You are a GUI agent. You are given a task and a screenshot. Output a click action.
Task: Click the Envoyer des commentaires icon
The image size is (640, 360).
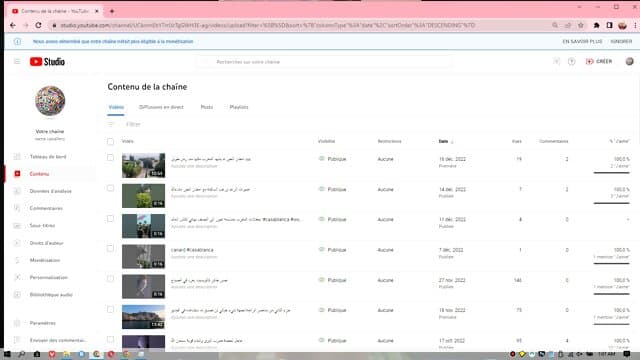pos(17,340)
